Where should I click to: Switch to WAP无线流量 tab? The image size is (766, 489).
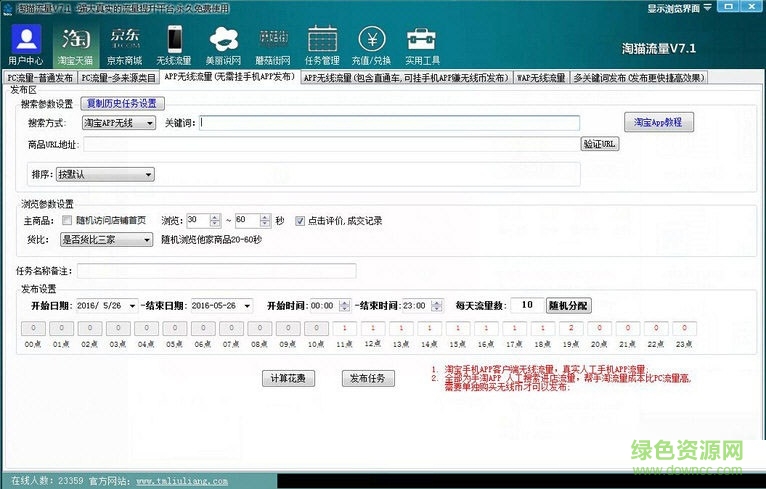(541, 78)
